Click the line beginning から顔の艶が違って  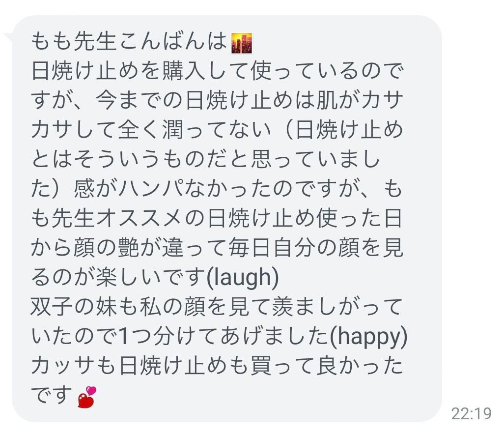point(217,248)
